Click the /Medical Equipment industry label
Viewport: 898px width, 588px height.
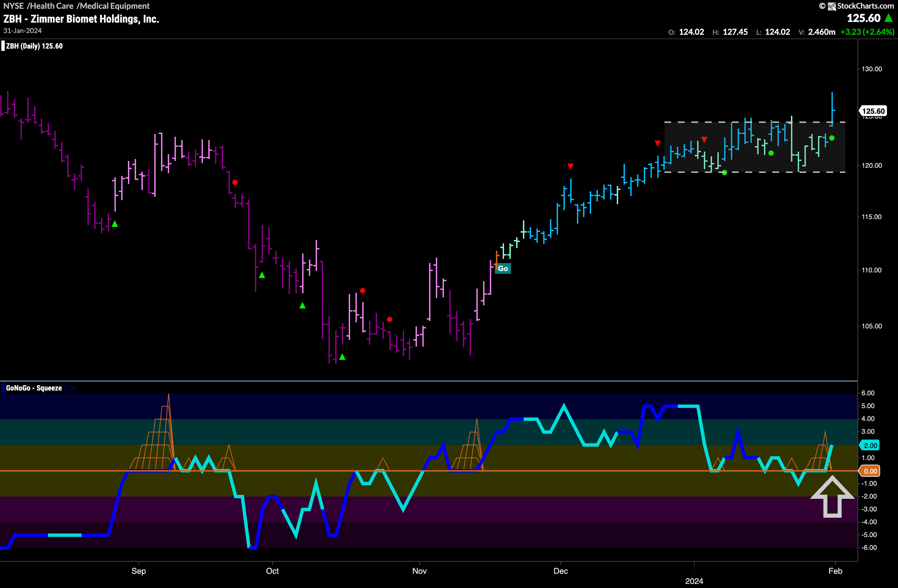(113, 6)
